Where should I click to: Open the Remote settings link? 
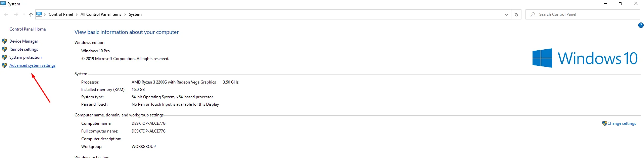[x=24, y=49]
